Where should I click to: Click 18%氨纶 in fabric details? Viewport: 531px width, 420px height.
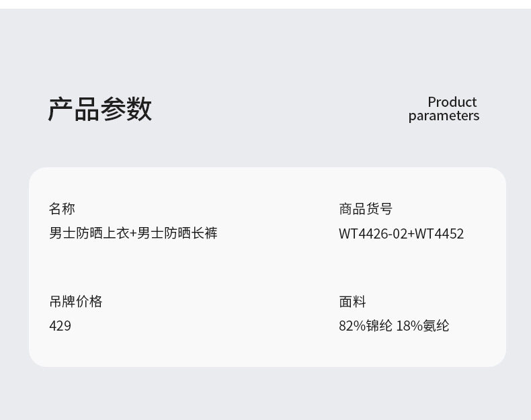423,326
